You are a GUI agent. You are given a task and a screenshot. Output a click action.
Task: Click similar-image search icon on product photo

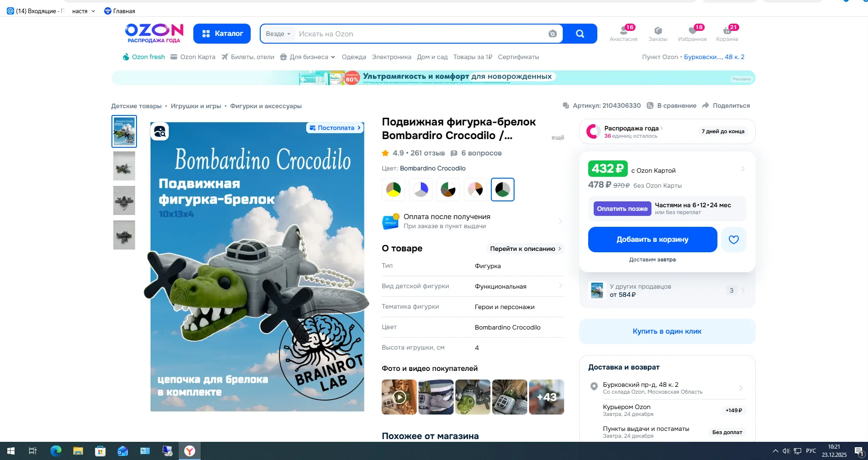point(160,132)
